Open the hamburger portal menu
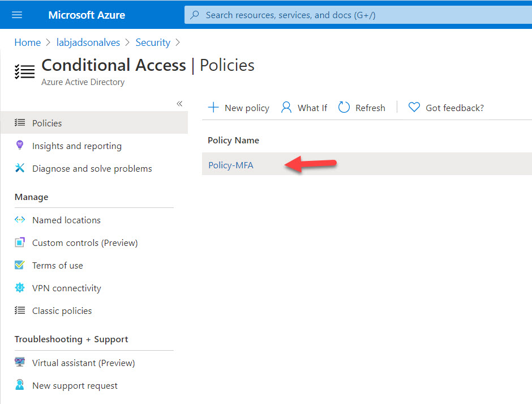Viewport: 532px width, 404px height. (17, 15)
